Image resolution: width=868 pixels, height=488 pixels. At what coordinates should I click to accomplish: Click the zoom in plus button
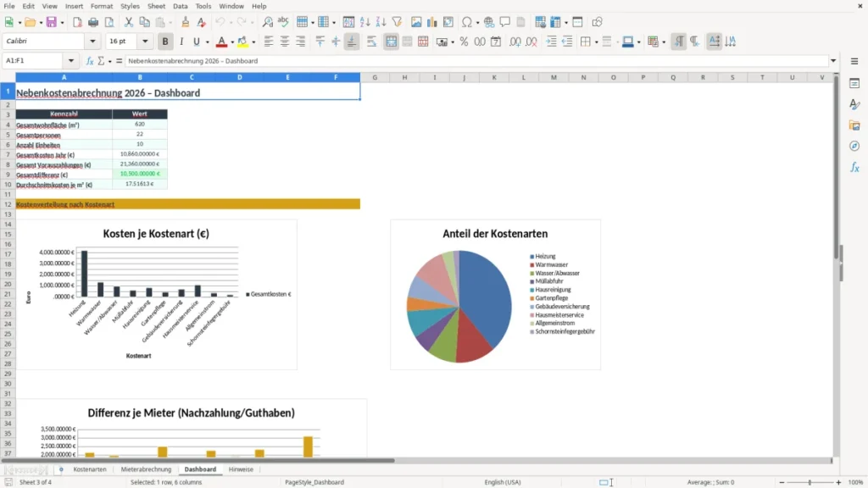(x=838, y=482)
